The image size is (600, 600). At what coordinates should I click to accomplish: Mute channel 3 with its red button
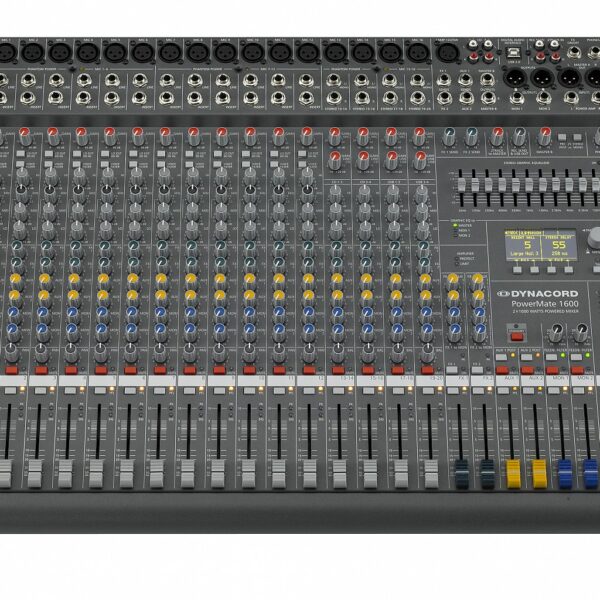tap(41, 370)
